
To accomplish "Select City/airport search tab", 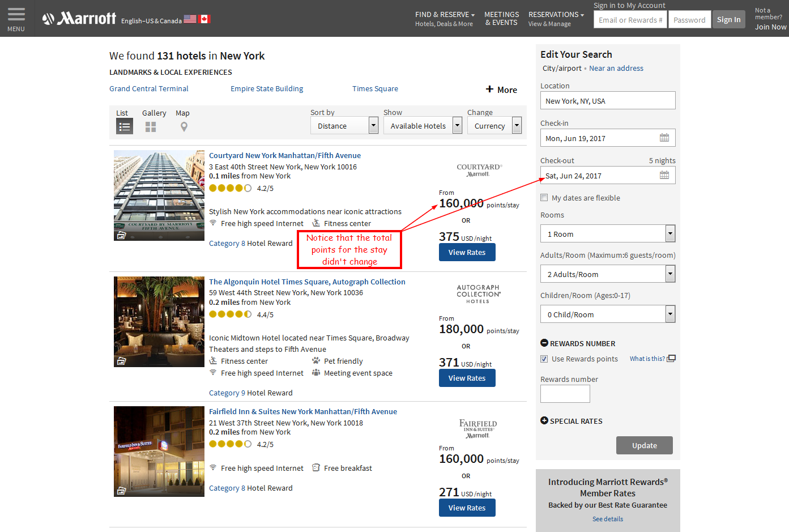I will [562, 68].
